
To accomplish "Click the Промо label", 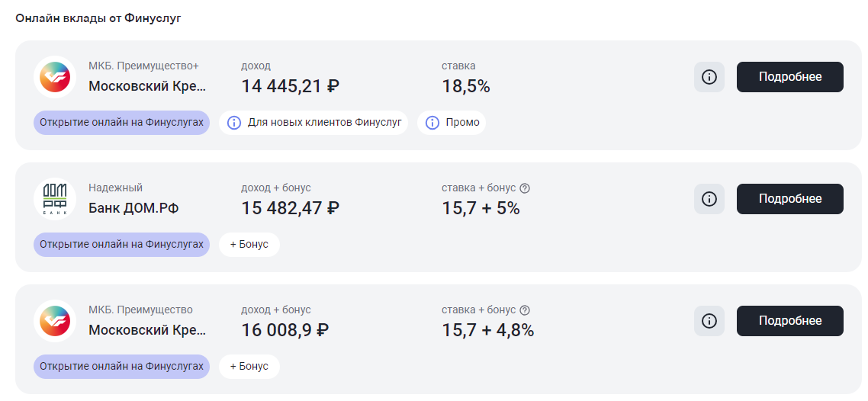I will pyautogui.click(x=463, y=122).
